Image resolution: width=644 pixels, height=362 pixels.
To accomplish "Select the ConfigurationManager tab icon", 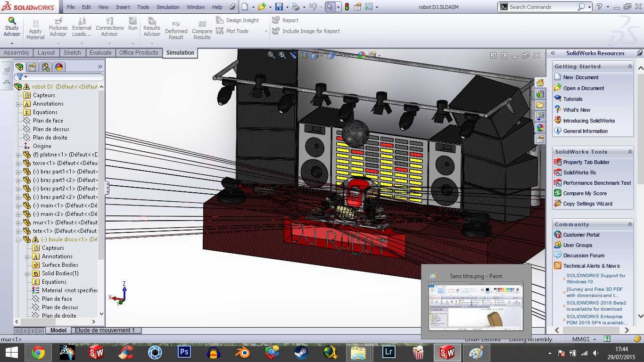I will coord(45,66).
